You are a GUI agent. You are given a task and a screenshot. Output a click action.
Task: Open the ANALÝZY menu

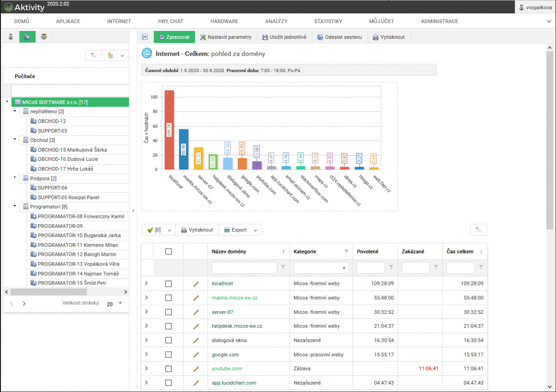coord(276,21)
